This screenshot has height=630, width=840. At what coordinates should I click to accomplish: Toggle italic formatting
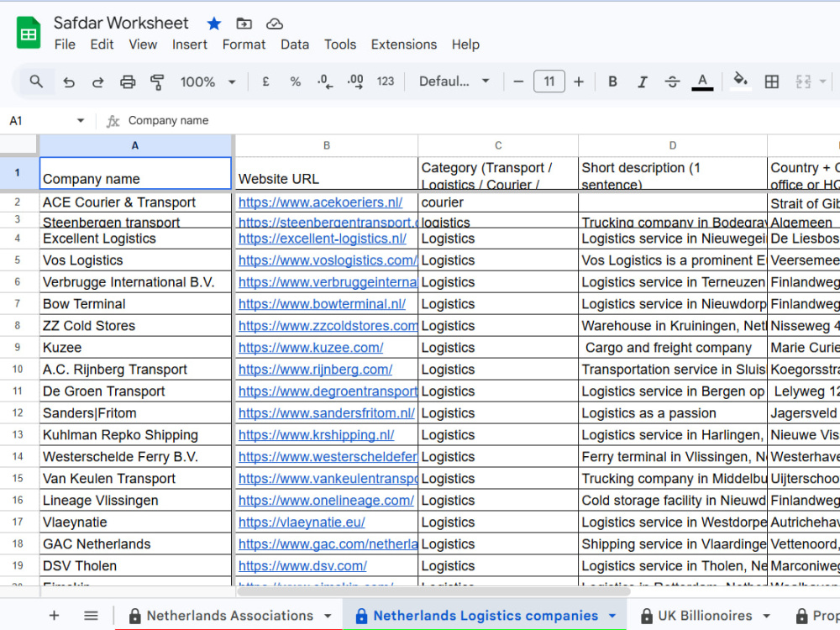[643, 81]
